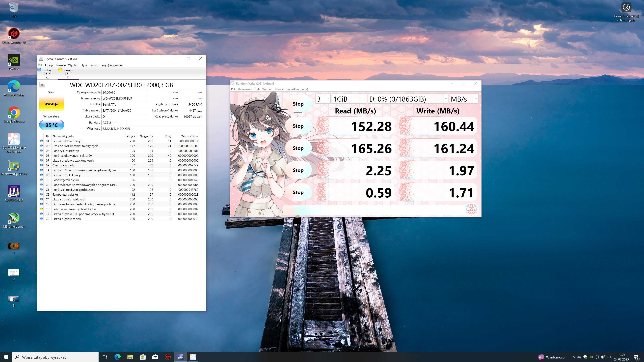Open the unit dropdown showing MB/s
The height and width of the screenshot is (362, 644).
464,99
